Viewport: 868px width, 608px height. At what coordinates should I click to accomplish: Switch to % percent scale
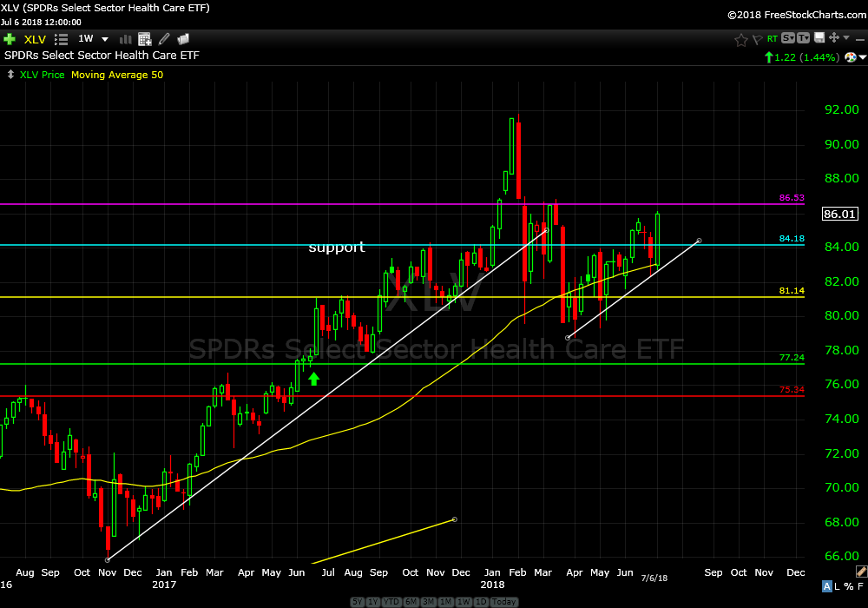[848, 586]
